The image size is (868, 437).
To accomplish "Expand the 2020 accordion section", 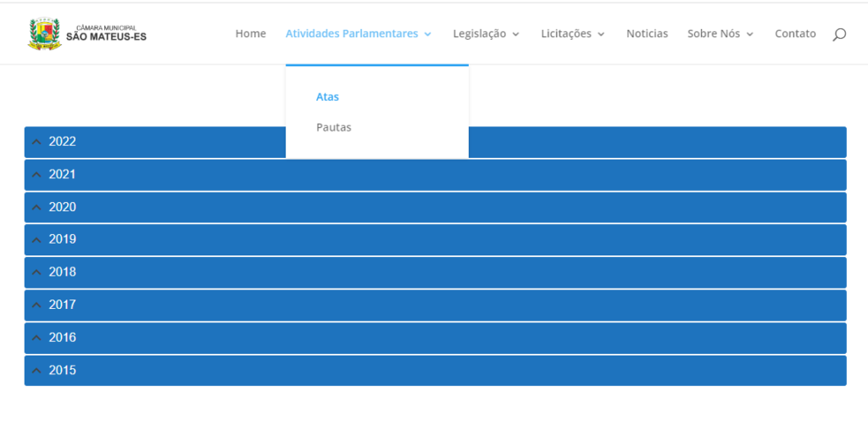I will point(435,207).
